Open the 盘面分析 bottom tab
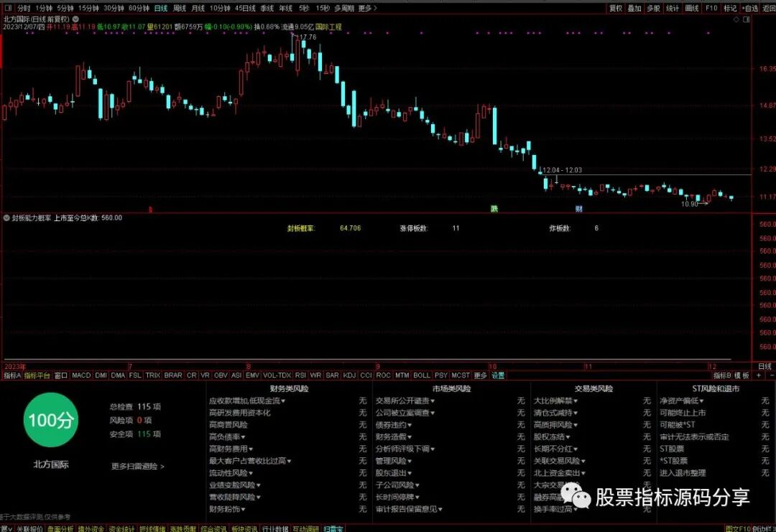Image resolution: width=776 pixels, height=532 pixels. point(60,528)
